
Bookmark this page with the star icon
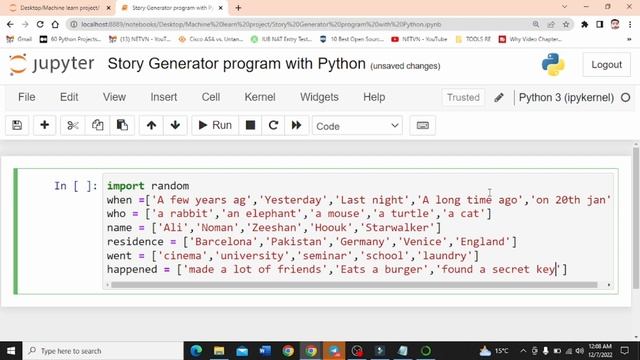point(566,24)
